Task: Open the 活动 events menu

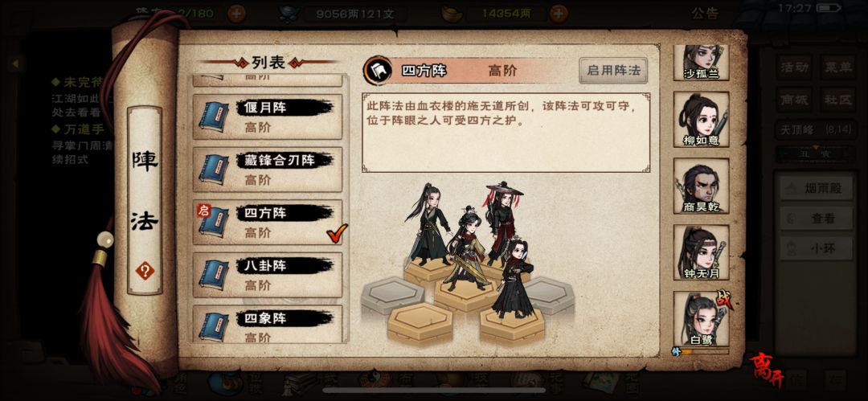Action: click(x=794, y=68)
